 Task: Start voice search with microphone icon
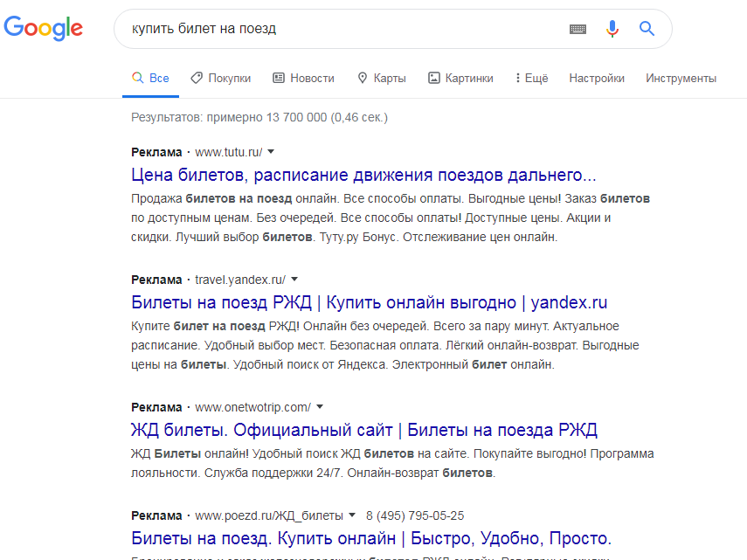click(612, 29)
